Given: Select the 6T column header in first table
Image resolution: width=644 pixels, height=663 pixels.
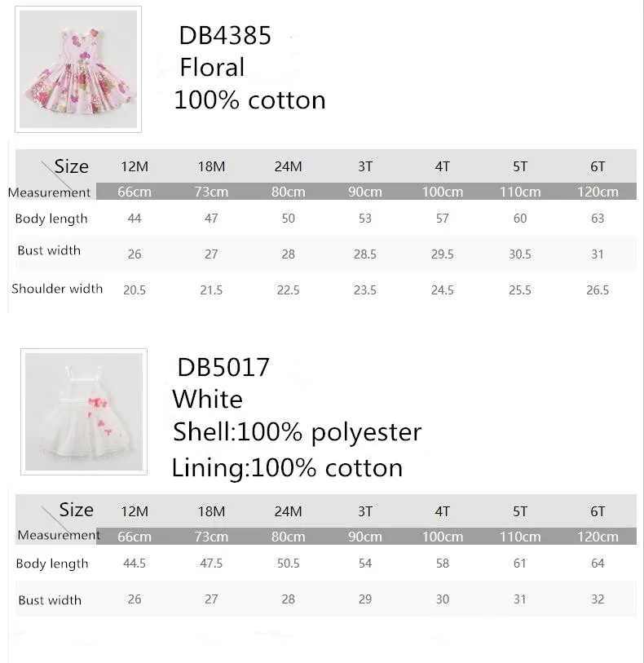Looking at the screenshot, I should (x=598, y=167).
